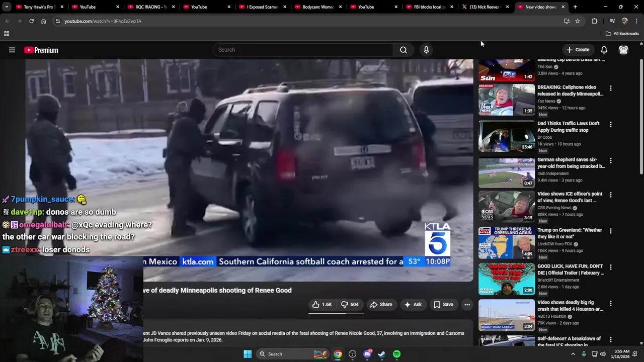
Task: Open the media controls icon in Chrome toolbar
Action: [x=612, y=21]
